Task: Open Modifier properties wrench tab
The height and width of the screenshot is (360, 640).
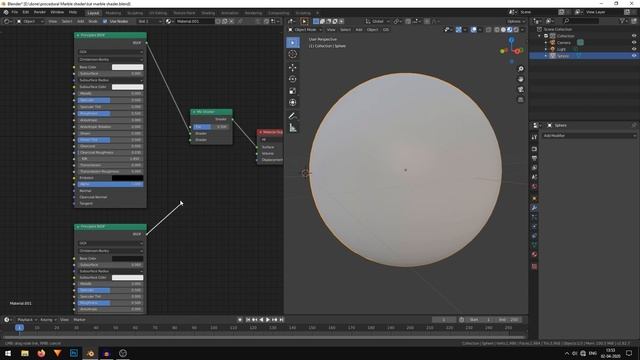Action: pyautogui.click(x=534, y=208)
